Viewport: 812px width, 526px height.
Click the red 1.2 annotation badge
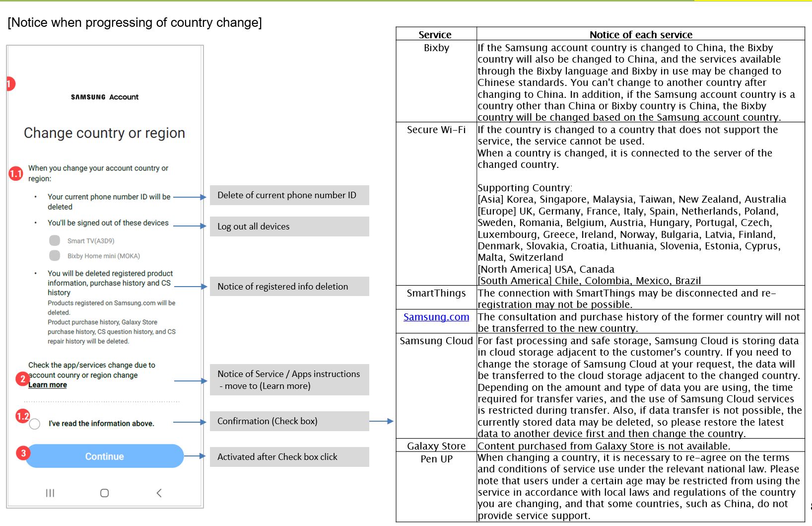(x=23, y=416)
